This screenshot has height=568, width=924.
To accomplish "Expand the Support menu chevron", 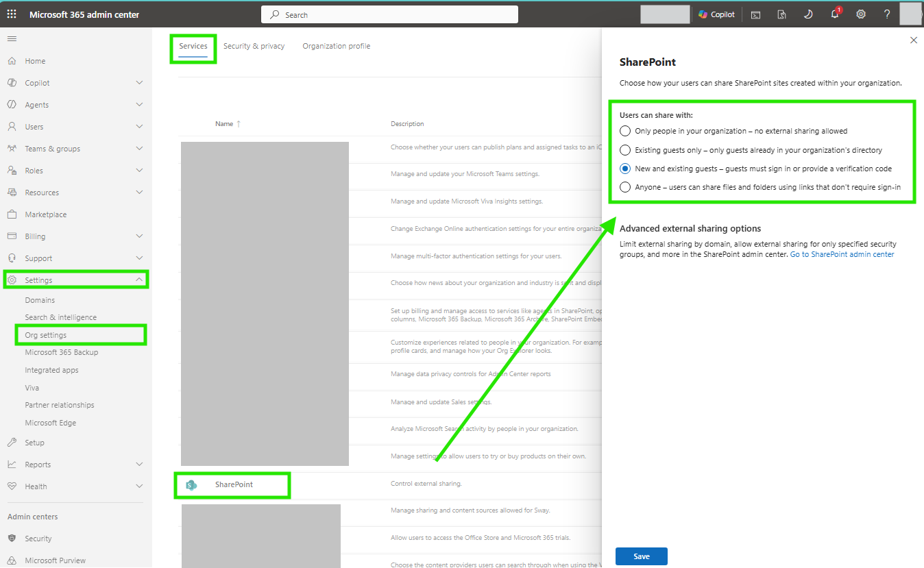I will click(139, 258).
